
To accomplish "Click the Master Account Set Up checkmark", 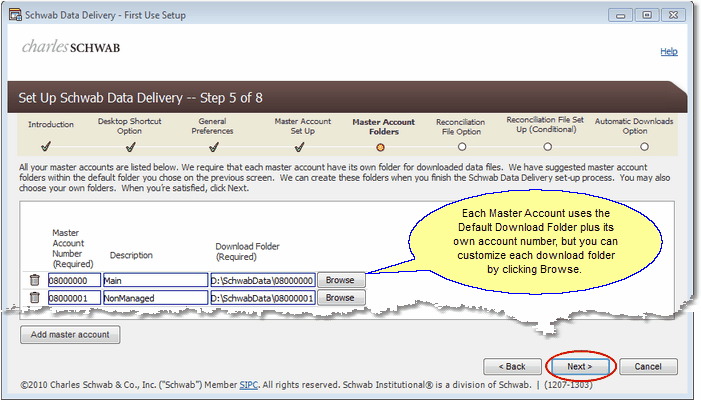I will (x=300, y=146).
